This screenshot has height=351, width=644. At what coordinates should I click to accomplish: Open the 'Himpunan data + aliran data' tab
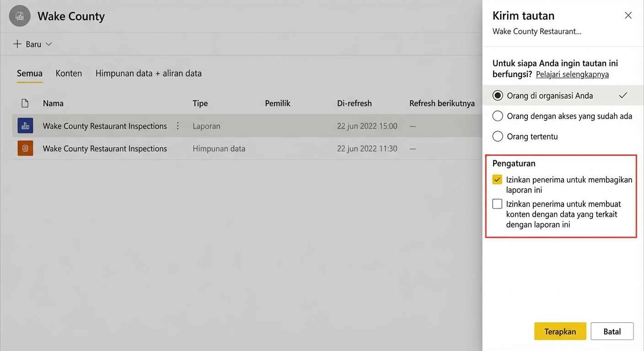pos(148,73)
